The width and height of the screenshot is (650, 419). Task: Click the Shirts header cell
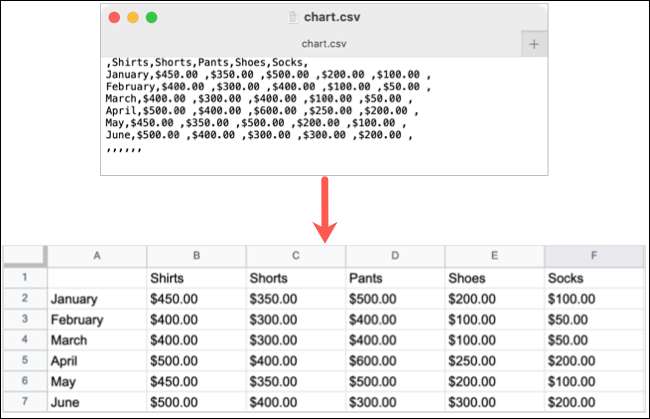pos(196,277)
